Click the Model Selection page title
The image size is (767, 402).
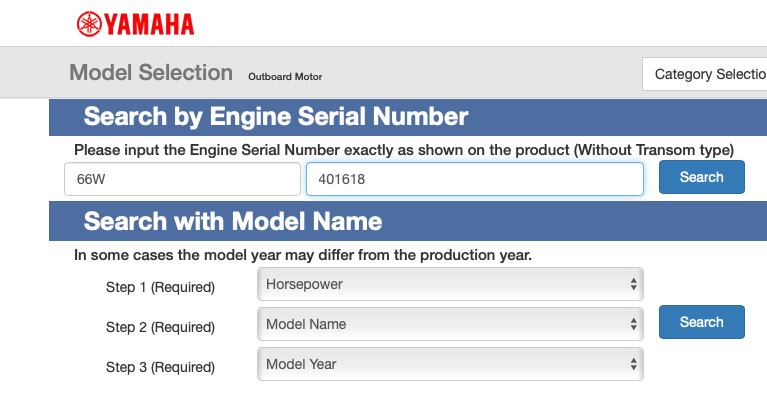click(151, 73)
